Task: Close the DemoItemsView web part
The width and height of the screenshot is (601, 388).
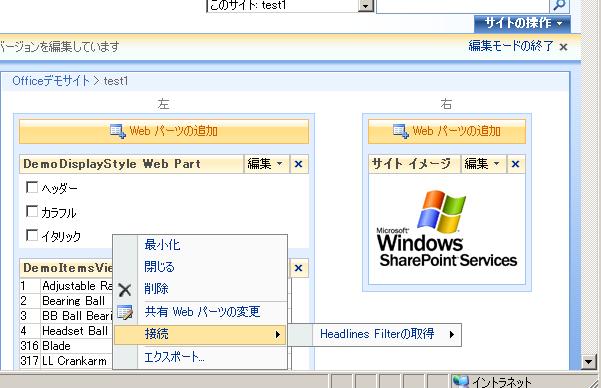Action: [299, 268]
